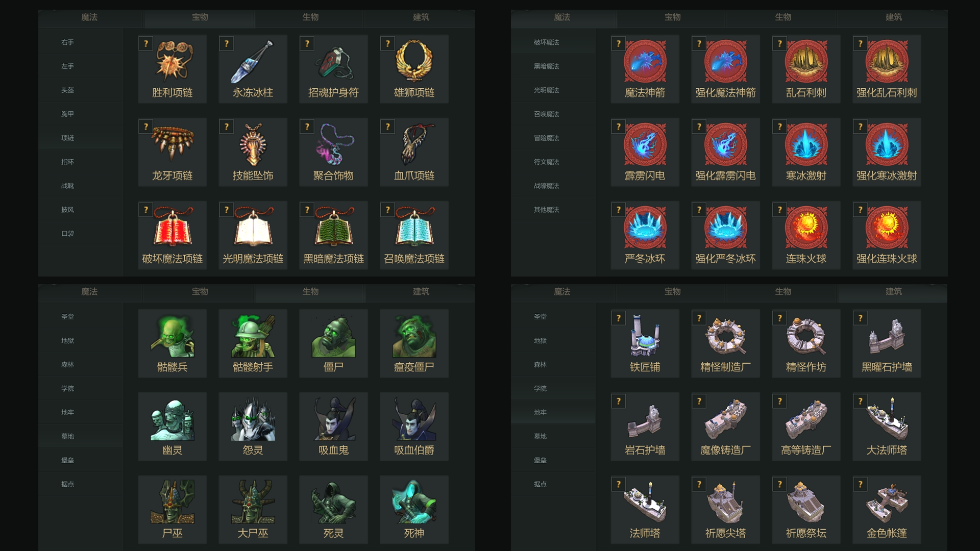Select the 破坏魔法项链 red book icon
The image size is (980, 551).
[173, 228]
